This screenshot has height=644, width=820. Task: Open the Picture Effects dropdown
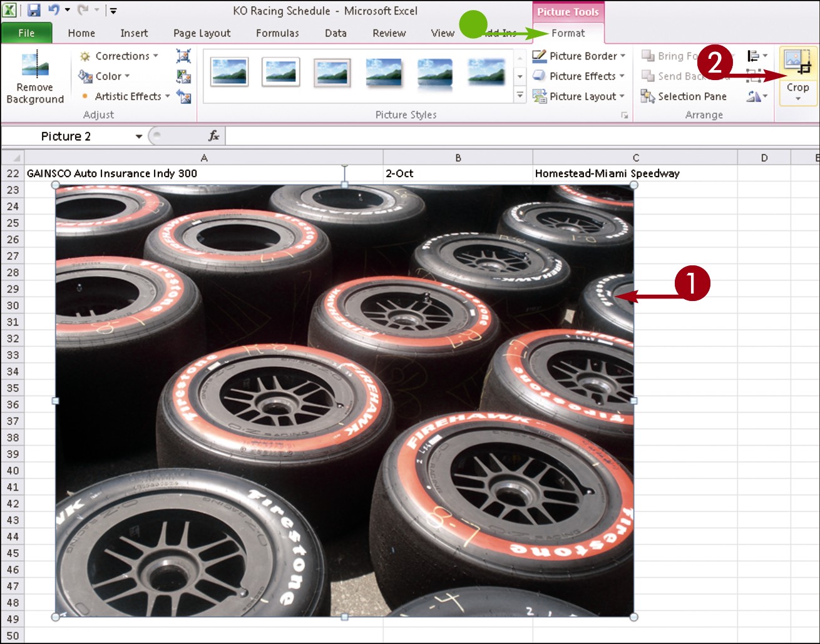(x=579, y=76)
